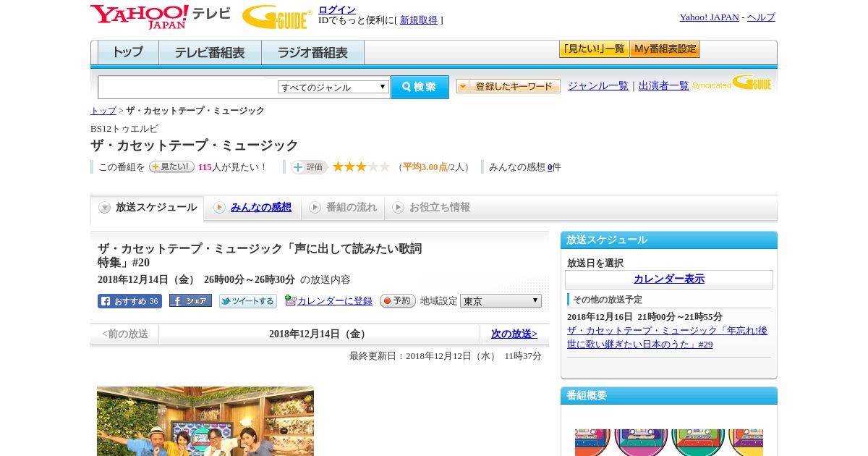Select the トップ navigation tab
868x456 pixels.
(x=128, y=53)
